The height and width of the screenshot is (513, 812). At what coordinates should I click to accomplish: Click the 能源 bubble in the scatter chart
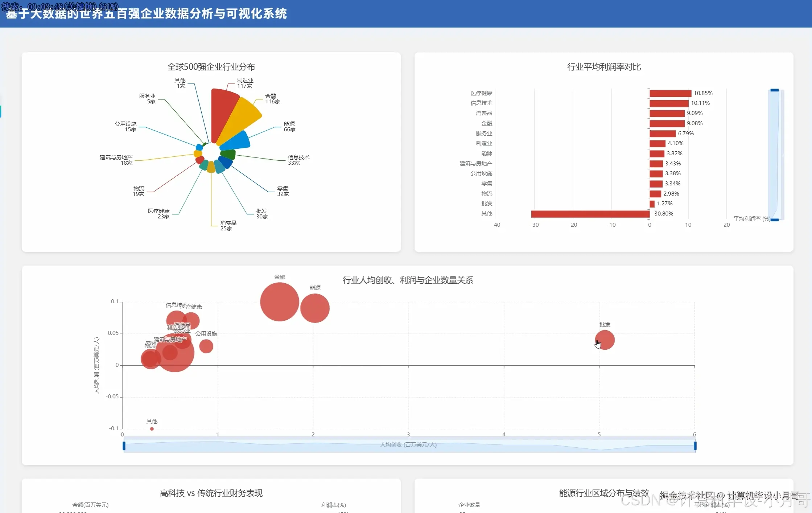coord(315,308)
